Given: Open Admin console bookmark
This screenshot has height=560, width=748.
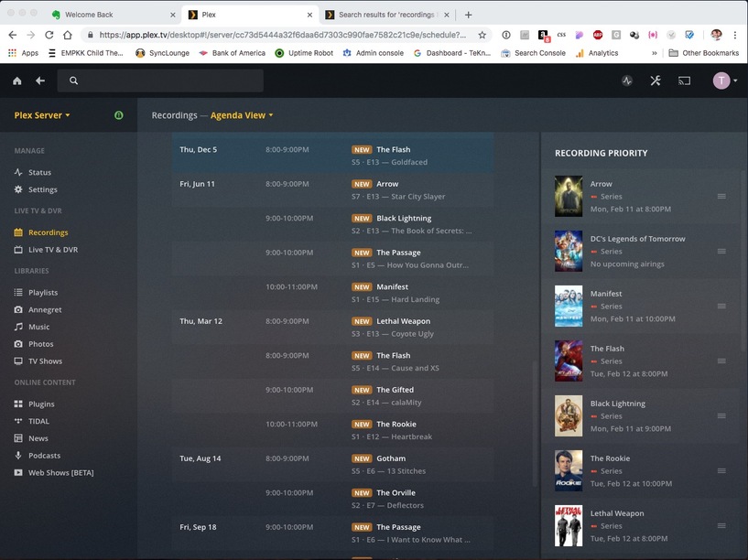Looking at the screenshot, I should pyautogui.click(x=373, y=53).
